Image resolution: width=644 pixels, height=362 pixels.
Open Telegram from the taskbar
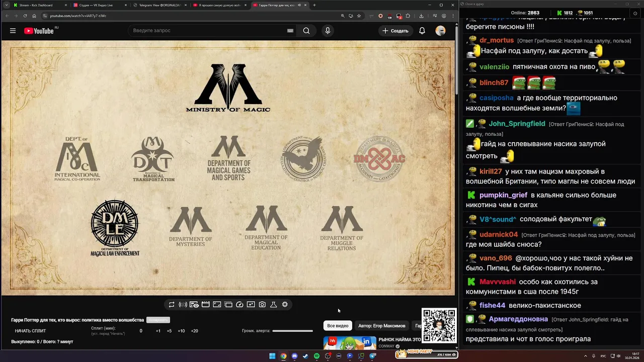(x=372, y=356)
